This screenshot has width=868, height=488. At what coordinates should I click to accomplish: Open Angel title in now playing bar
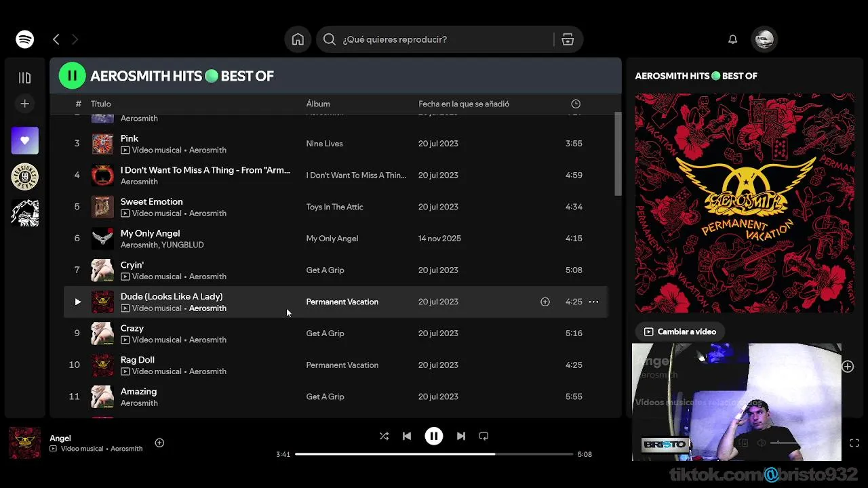point(60,438)
